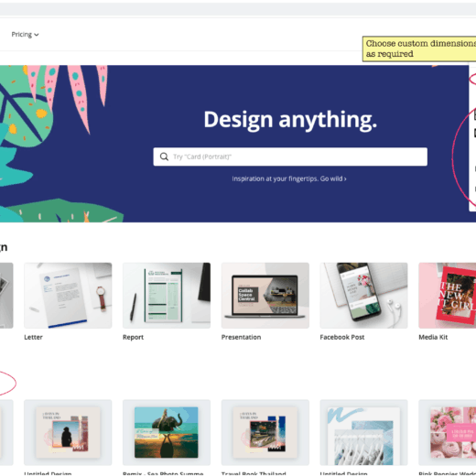476x476 pixels.
Task: Open the blue brushstroke Untitled Design thumbnail
Action: click(x=363, y=432)
